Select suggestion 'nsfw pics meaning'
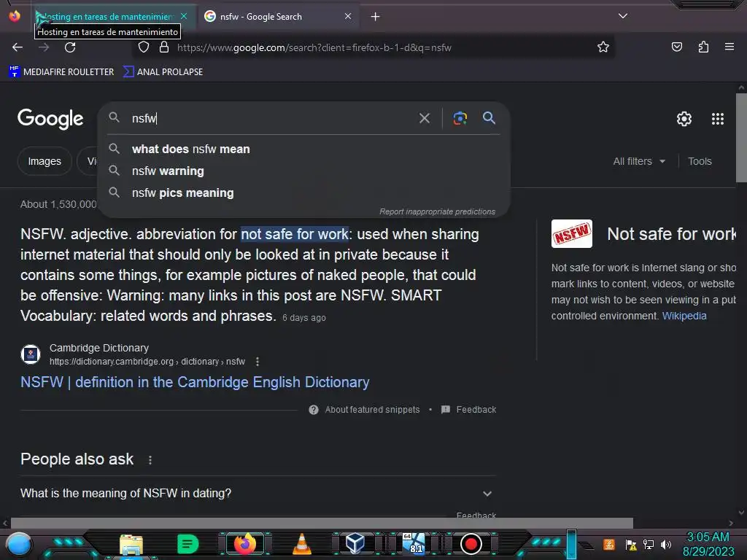 point(303,192)
